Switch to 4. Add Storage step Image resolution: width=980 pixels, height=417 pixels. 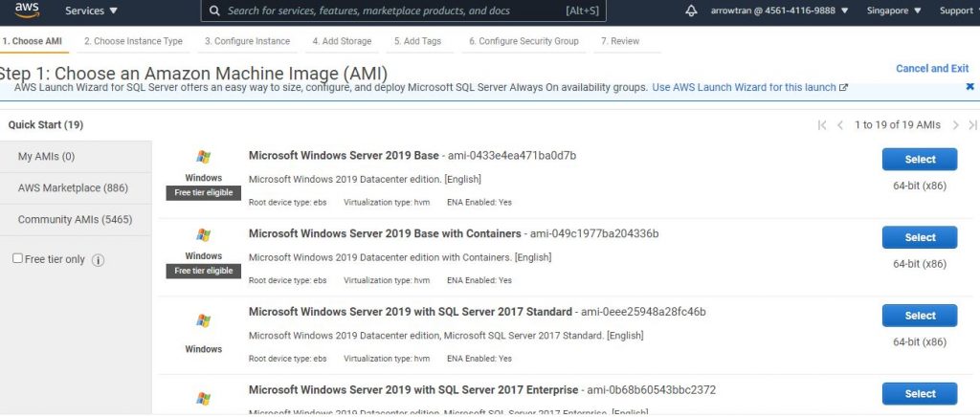(x=342, y=41)
